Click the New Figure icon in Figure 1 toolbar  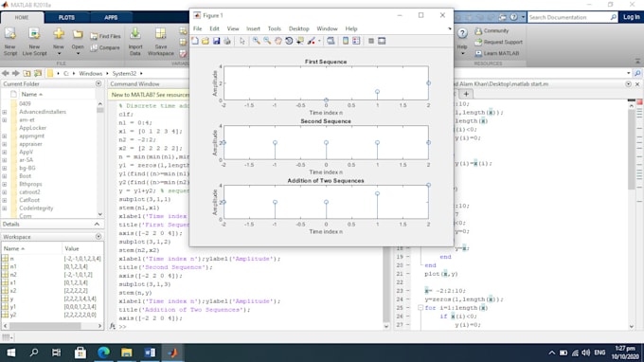[195, 41]
